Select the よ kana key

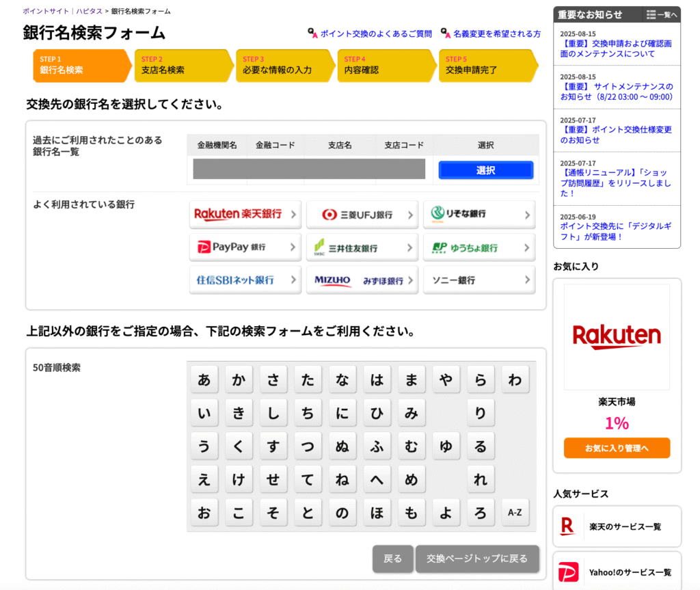tap(446, 512)
